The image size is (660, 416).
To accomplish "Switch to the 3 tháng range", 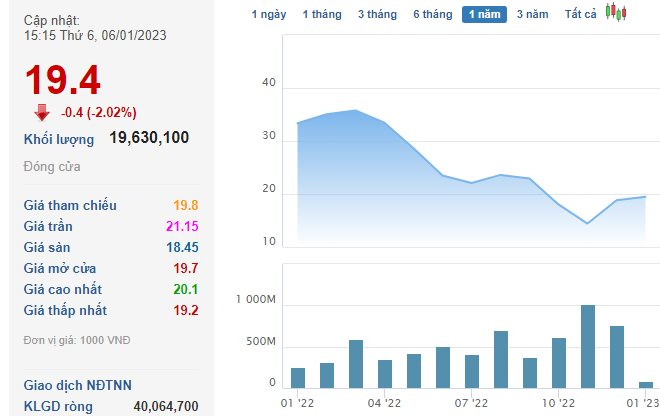I will [376, 15].
